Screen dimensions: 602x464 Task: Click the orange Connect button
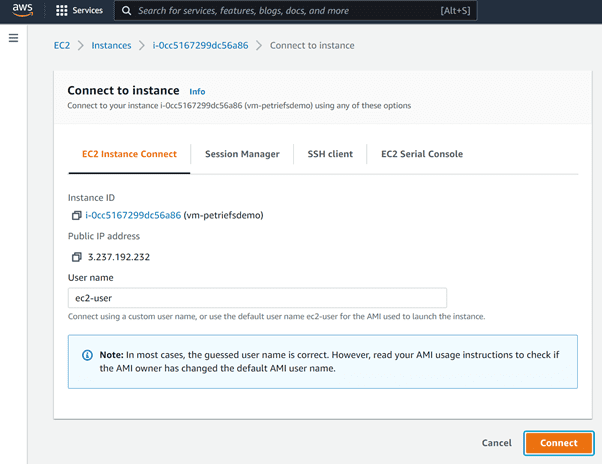point(559,443)
